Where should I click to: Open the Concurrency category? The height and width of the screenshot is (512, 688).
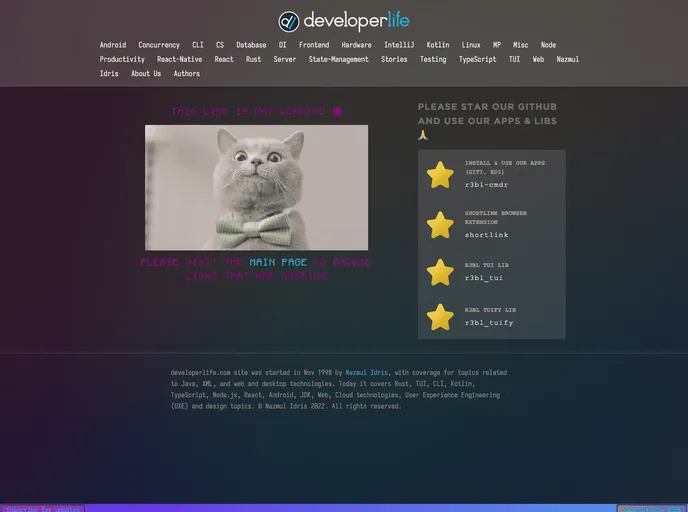[159, 45]
